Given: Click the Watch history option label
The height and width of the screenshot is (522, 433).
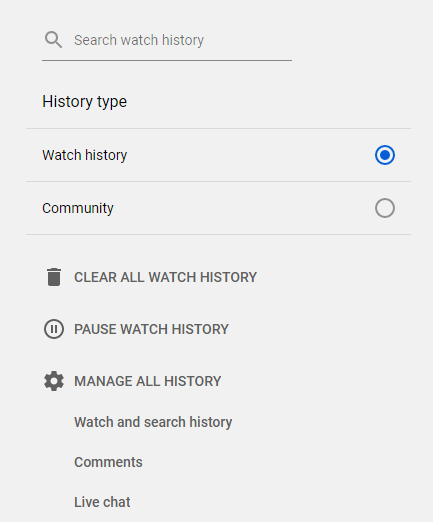Looking at the screenshot, I should [85, 155].
